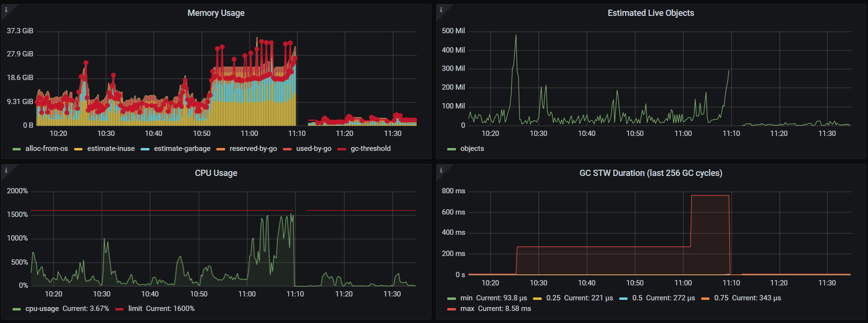Open the GC STW Duration title menu
868x323 pixels.
pyautogui.click(x=651, y=173)
